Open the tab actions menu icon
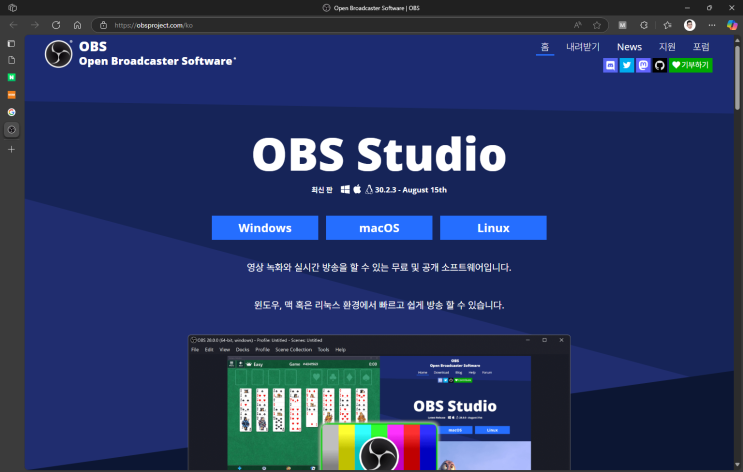Viewport: 743px width, 472px height. coord(11,44)
